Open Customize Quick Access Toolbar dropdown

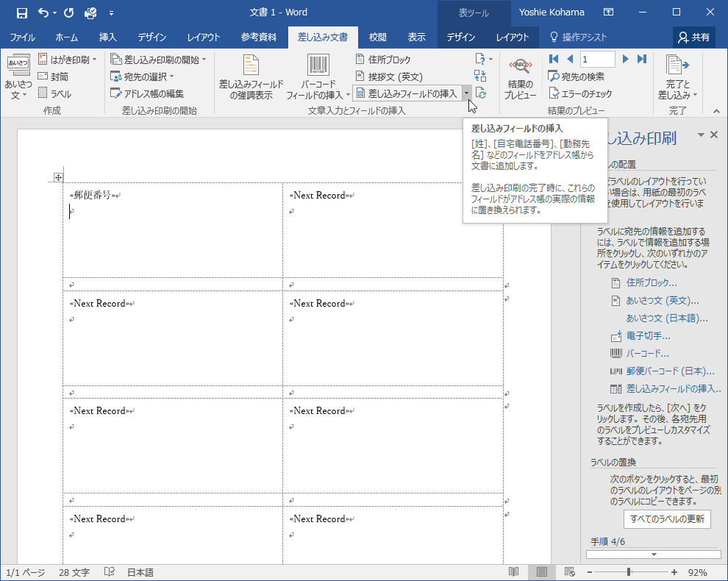pos(112,13)
